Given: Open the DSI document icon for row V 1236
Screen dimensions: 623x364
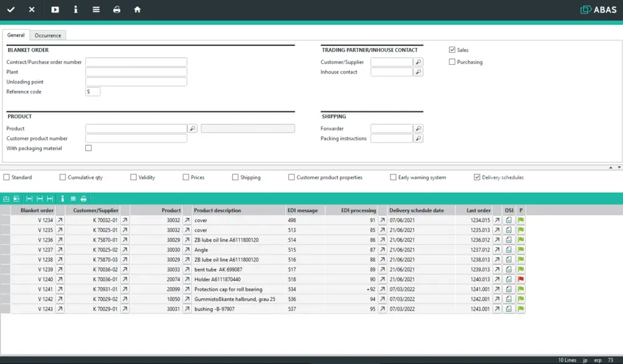Looking at the screenshot, I should (508, 240).
